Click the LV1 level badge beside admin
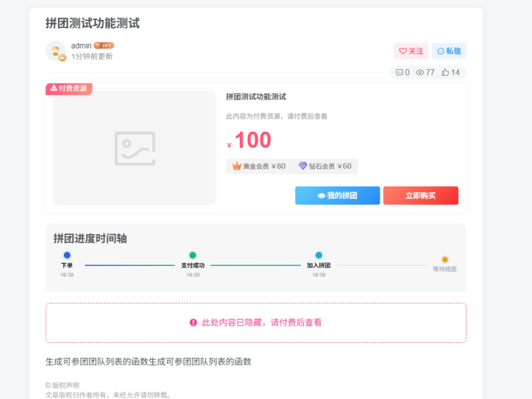 (x=105, y=45)
